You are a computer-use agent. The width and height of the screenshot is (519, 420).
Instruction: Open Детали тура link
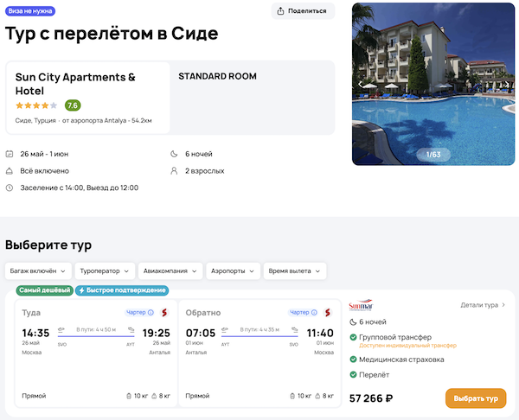click(x=483, y=305)
